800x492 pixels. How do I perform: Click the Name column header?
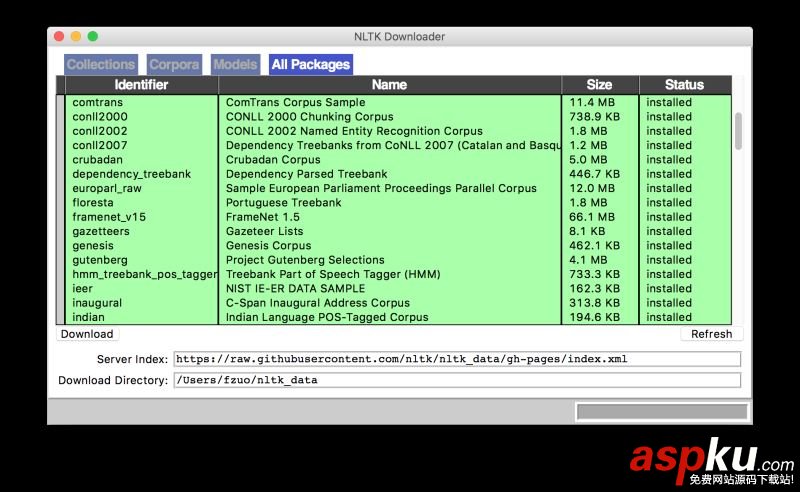click(x=389, y=85)
